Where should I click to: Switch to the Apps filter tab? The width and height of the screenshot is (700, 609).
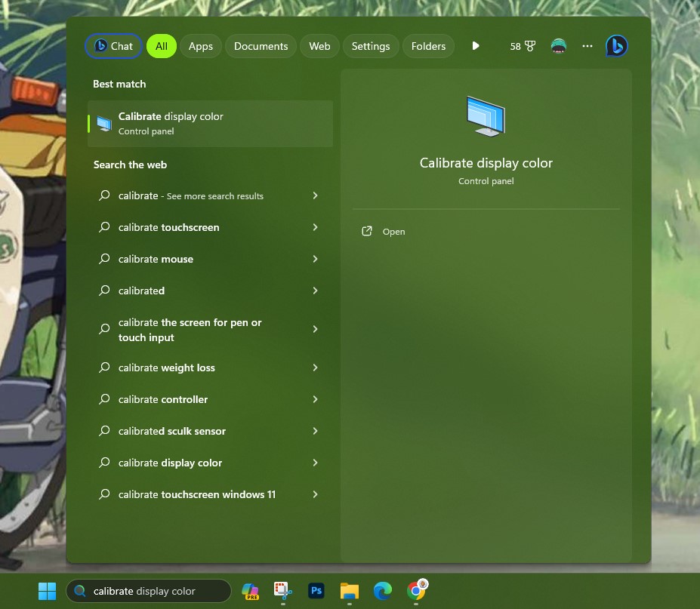[x=200, y=46]
